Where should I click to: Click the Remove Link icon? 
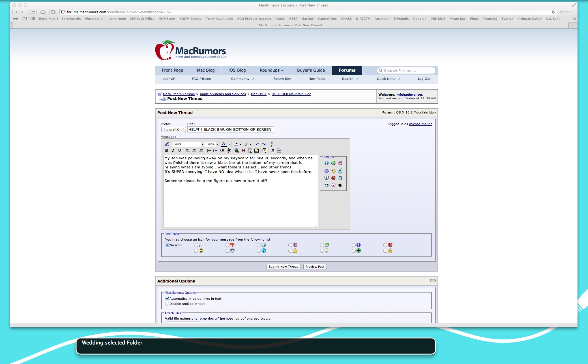(x=243, y=151)
